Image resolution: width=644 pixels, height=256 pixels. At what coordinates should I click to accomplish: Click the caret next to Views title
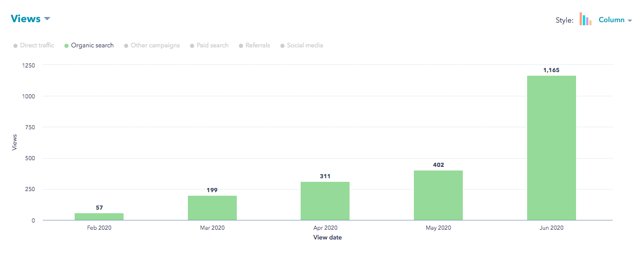pos(47,19)
